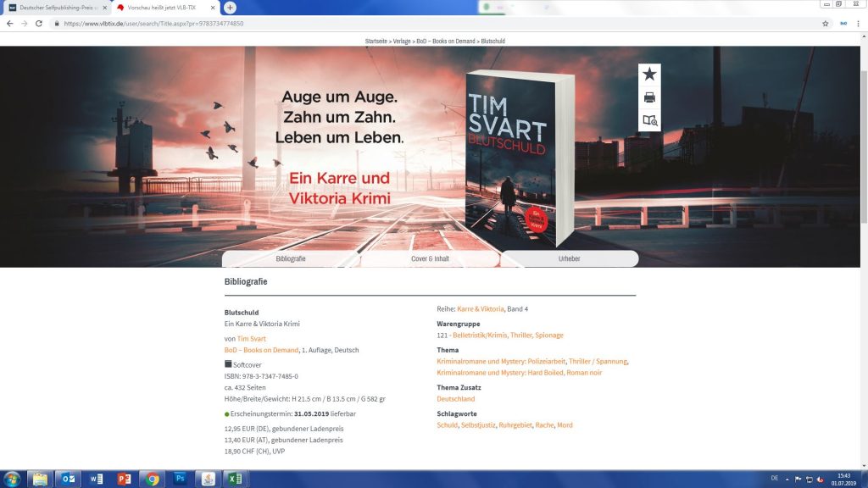Viewport: 868px width, 488px height.
Task: Select the keyword Schuld
Action: (x=448, y=425)
